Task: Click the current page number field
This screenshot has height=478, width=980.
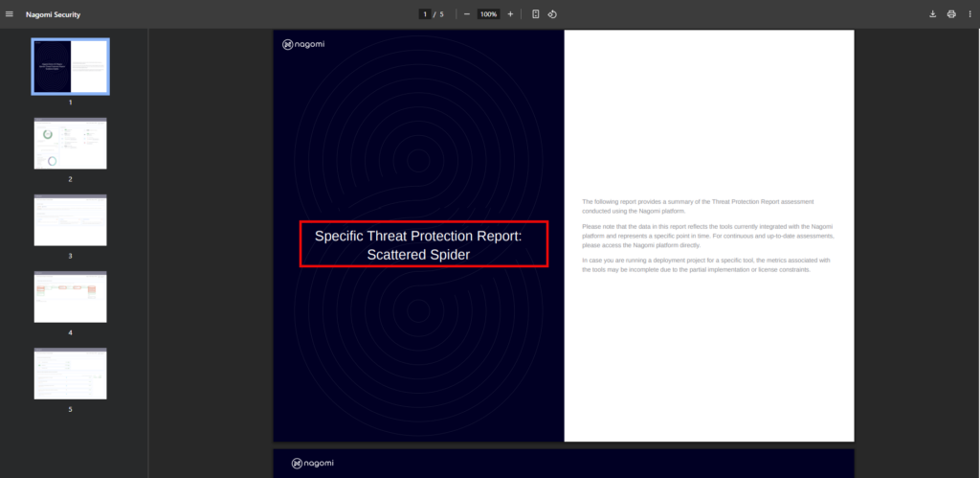Action: tap(425, 14)
